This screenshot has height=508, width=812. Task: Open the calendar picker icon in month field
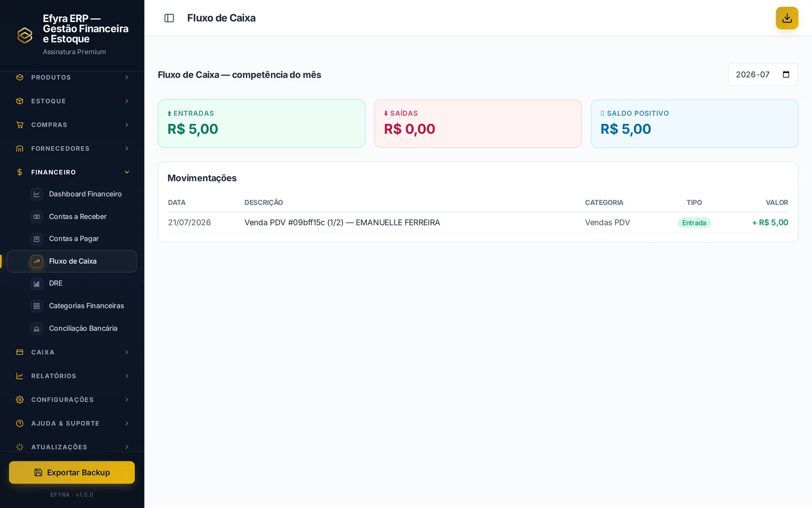point(786,75)
